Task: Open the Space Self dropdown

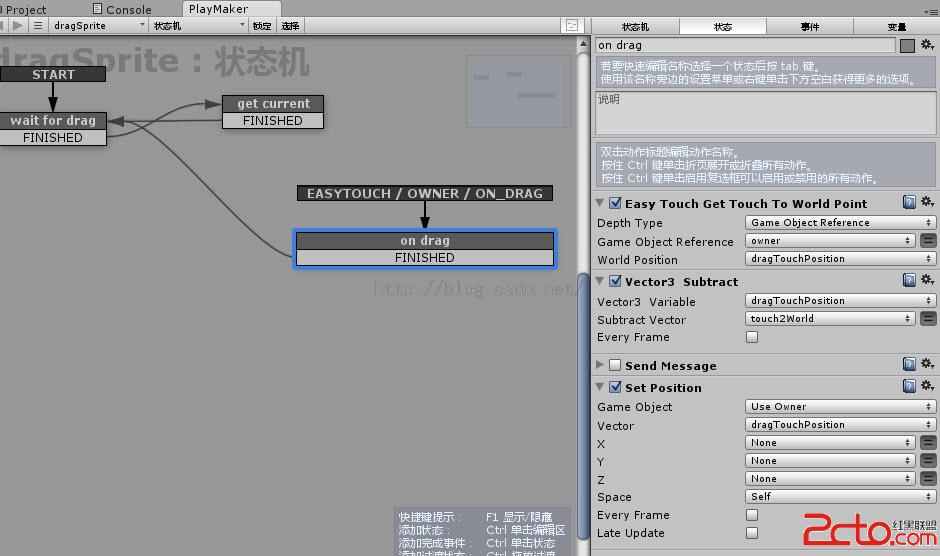Action: (840, 497)
